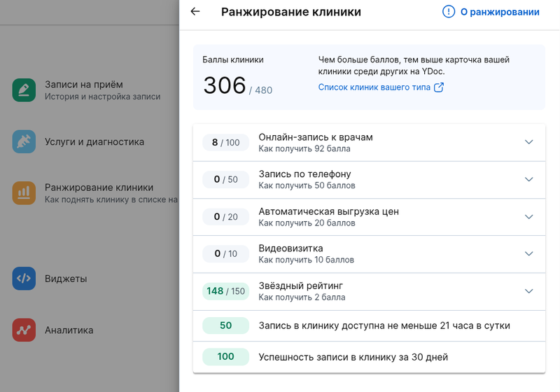Click the Баллы клиники label

click(233, 59)
